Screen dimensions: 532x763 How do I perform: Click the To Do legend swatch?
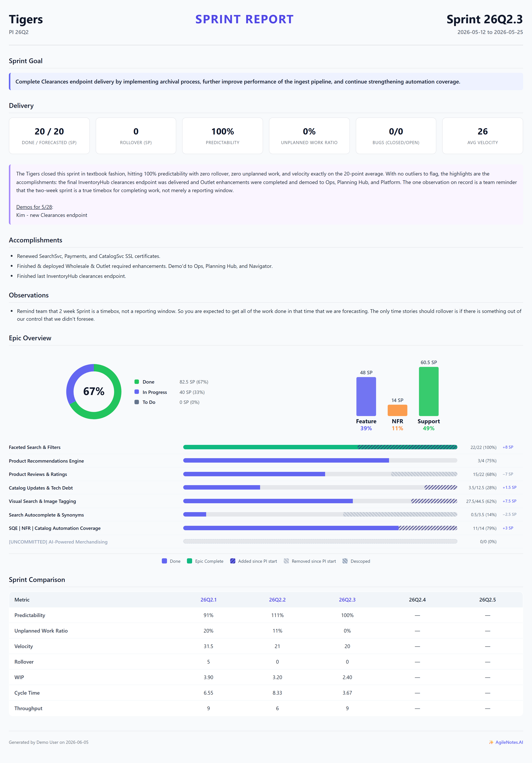[x=137, y=402]
